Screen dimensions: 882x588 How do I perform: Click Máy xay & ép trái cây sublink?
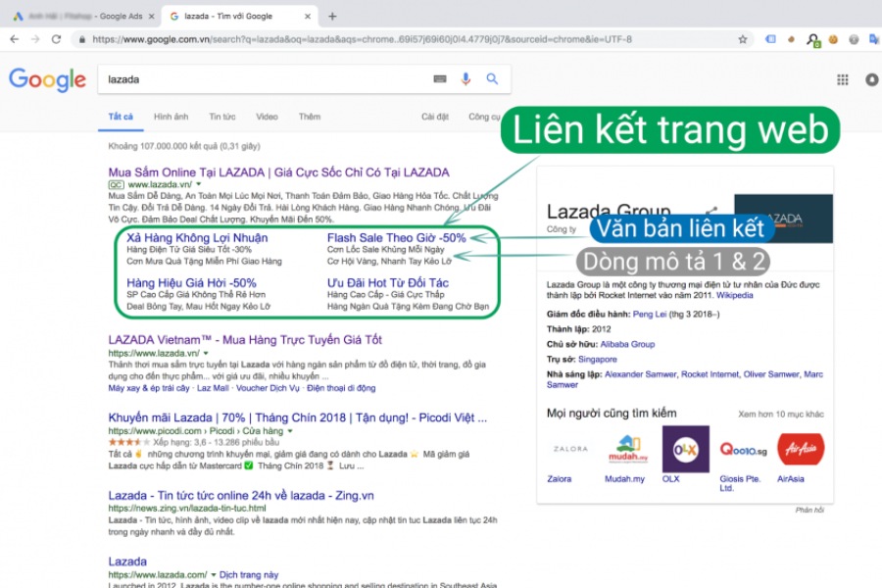[149, 388]
